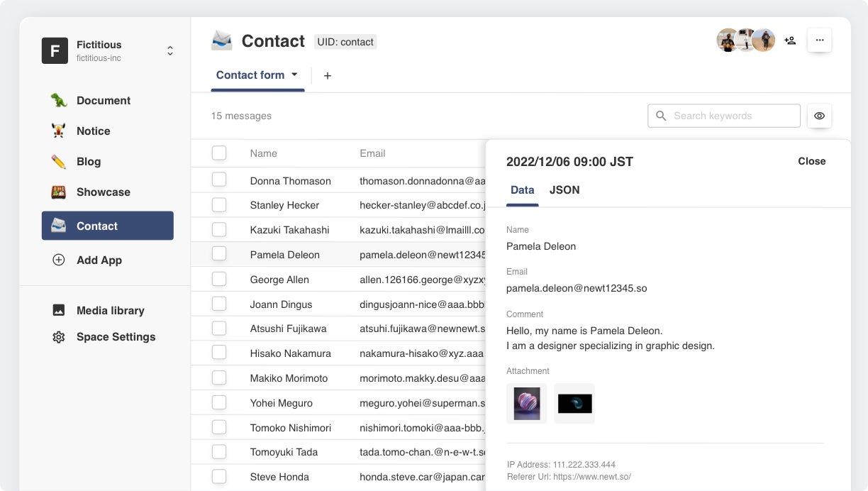Check the Pamela Deleon row checkbox
868x491 pixels.
pos(219,253)
